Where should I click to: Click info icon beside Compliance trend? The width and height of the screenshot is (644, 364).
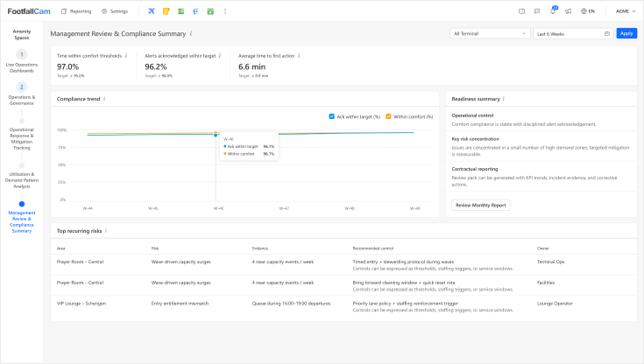[x=104, y=99]
